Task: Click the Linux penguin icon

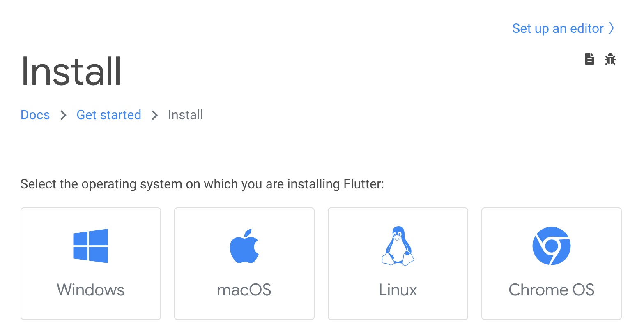Action: pos(398,246)
